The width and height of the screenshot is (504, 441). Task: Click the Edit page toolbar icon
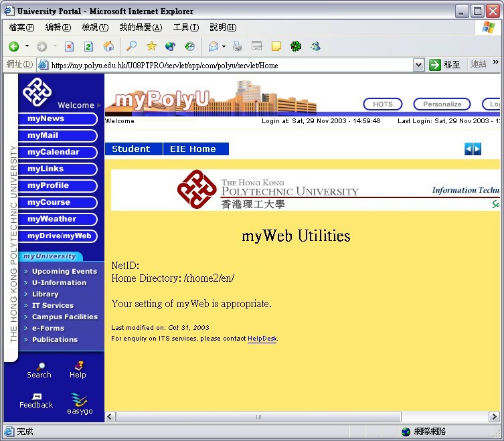click(x=257, y=47)
